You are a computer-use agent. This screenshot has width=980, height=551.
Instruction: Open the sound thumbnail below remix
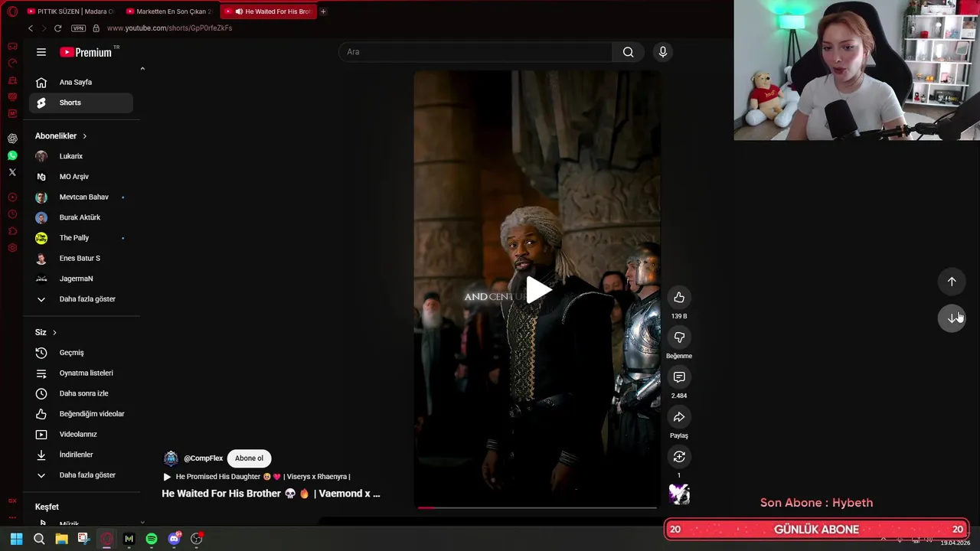click(x=679, y=494)
